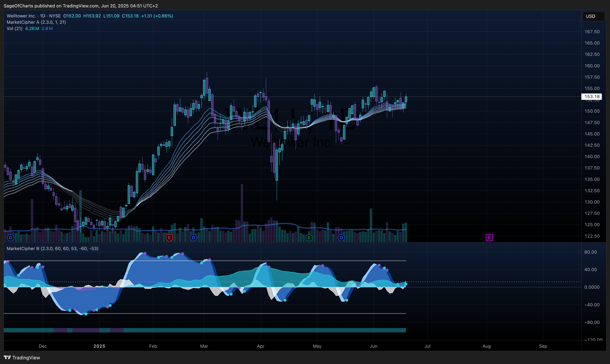Click the low value L151.09
The image size is (610, 364).
pos(111,16)
